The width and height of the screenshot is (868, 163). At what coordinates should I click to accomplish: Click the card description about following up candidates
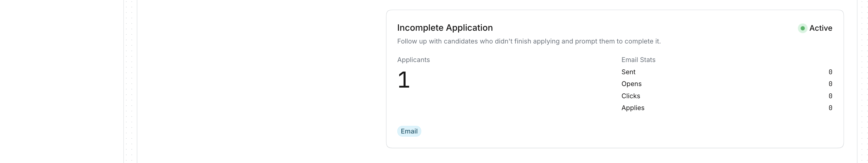pyautogui.click(x=528, y=41)
